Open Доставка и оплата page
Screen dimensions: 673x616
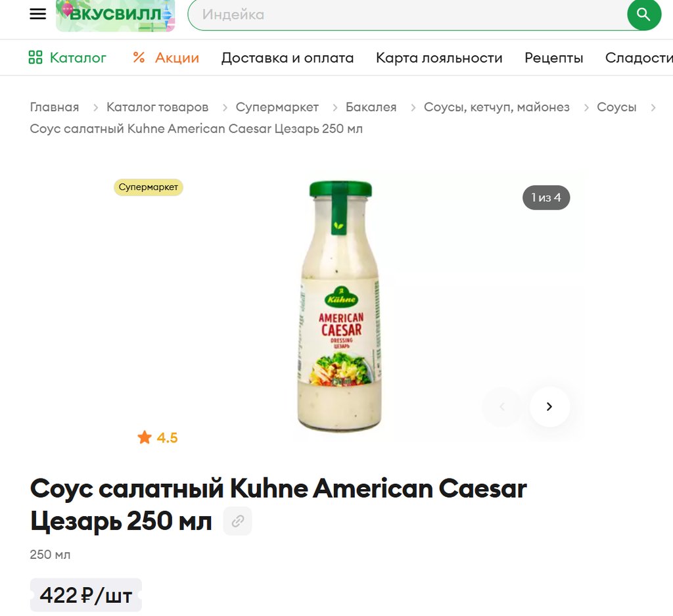pyautogui.click(x=287, y=57)
